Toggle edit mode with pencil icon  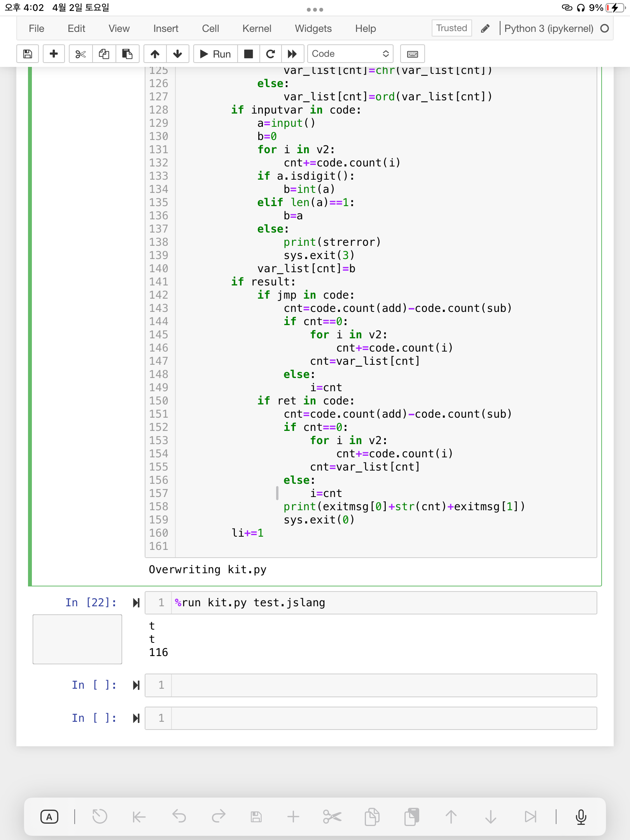(x=485, y=28)
